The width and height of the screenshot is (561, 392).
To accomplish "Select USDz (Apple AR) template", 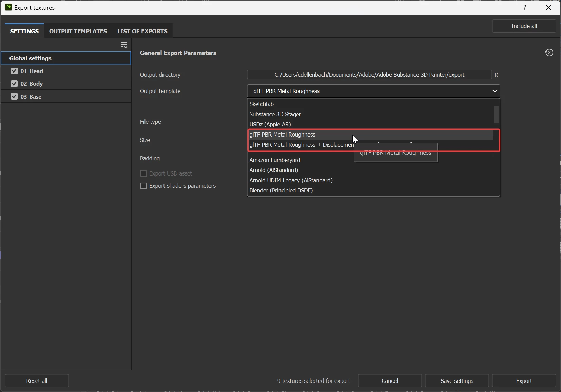I will 370,124.
